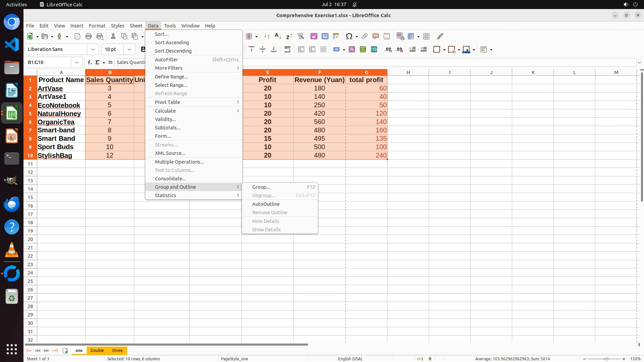The width and height of the screenshot is (644, 362).
Task: Click the Add Decimal Place icon
Action: (x=388, y=49)
